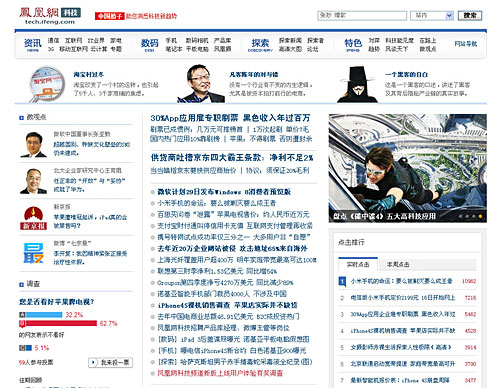Click the red 62.7% poll bar
The height and width of the screenshot is (388, 500).
click(x=61, y=323)
